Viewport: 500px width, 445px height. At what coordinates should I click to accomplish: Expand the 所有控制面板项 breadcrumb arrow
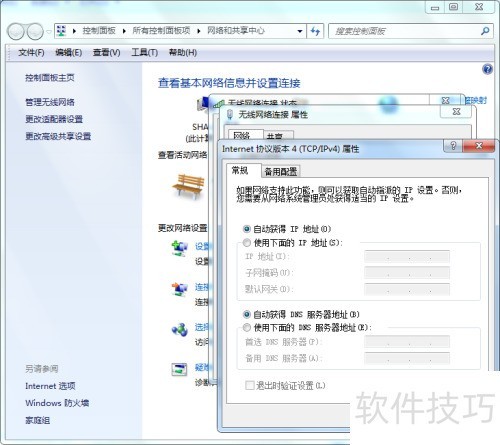(199, 31)
